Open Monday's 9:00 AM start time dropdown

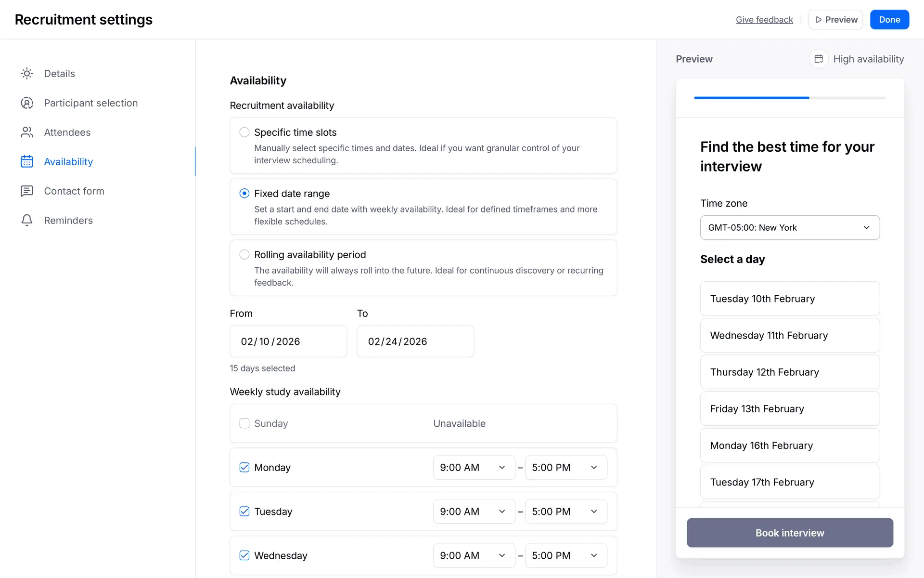tap(474, 468)
